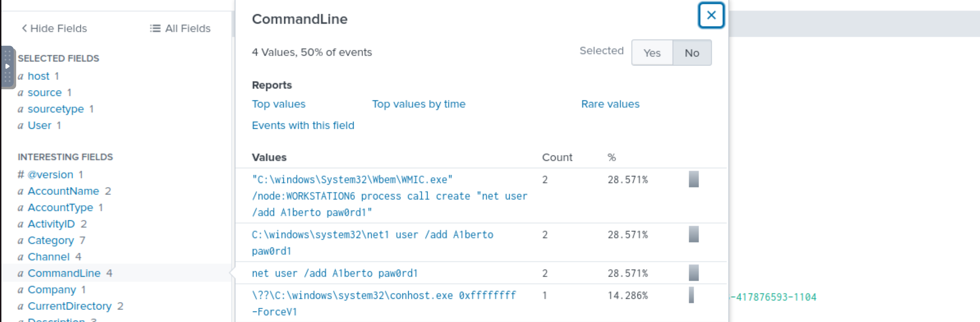This screenshot has width=980, height=322.
Task: Click the sidebar expand arrow handle
Action: [7, 67]
